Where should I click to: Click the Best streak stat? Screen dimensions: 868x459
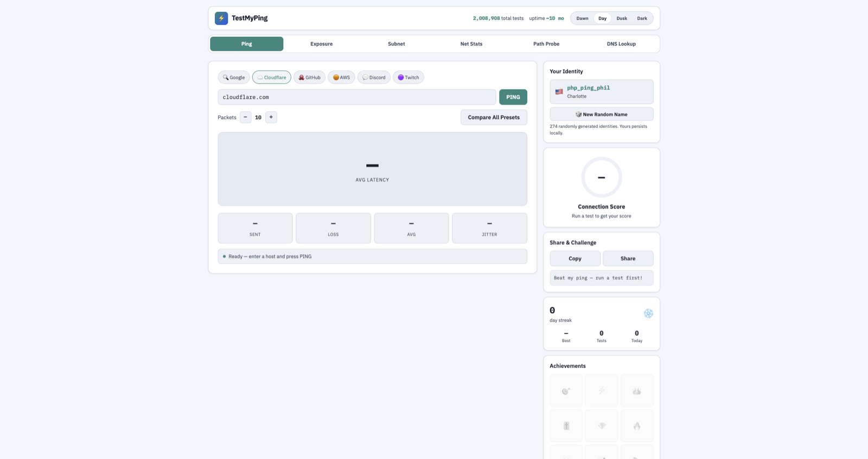point(566,337)
